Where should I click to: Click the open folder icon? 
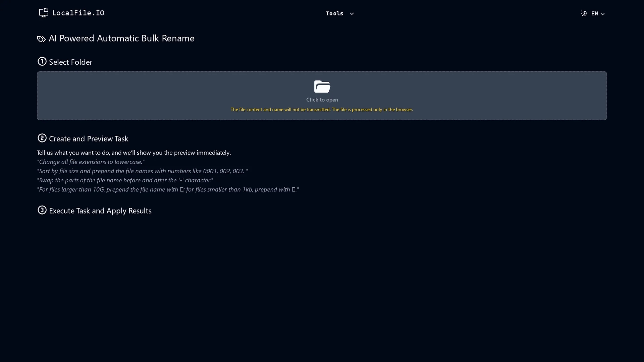pyautogui.click(x=322, y=86)
